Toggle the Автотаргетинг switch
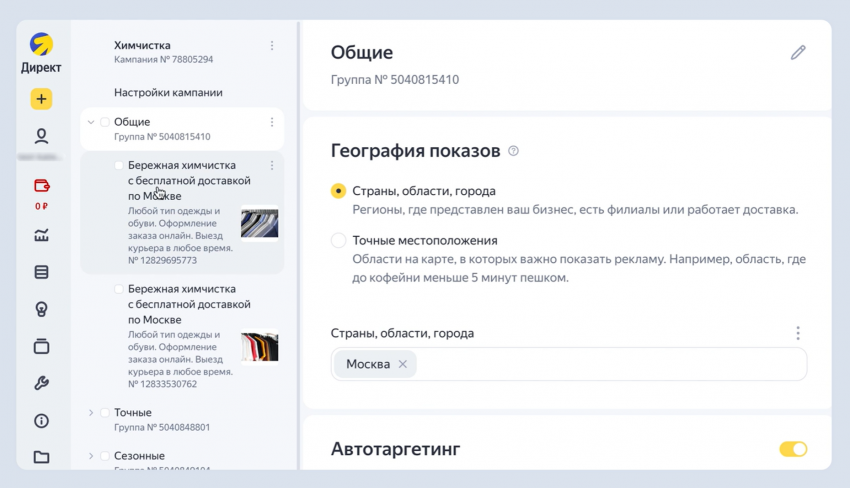 point(793,449)
